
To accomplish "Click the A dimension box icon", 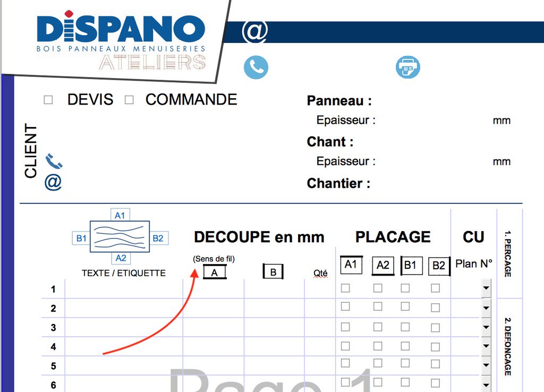I will coord(215,272).
